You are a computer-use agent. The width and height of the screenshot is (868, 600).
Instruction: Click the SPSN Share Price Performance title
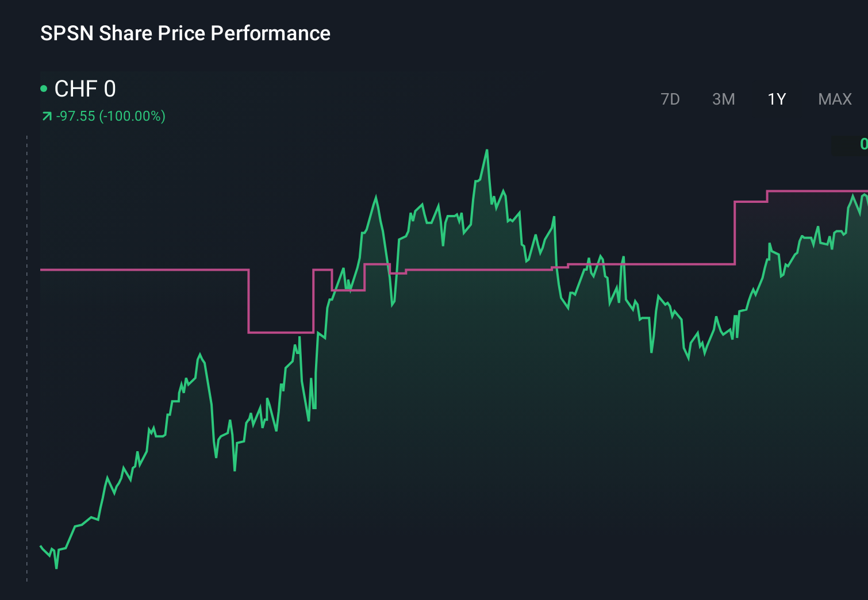point(185,33)
